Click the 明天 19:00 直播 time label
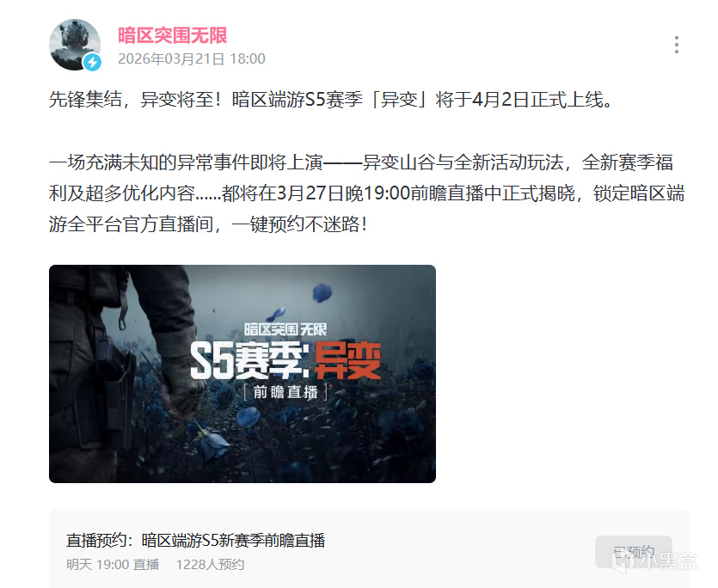 click(113, 565)
